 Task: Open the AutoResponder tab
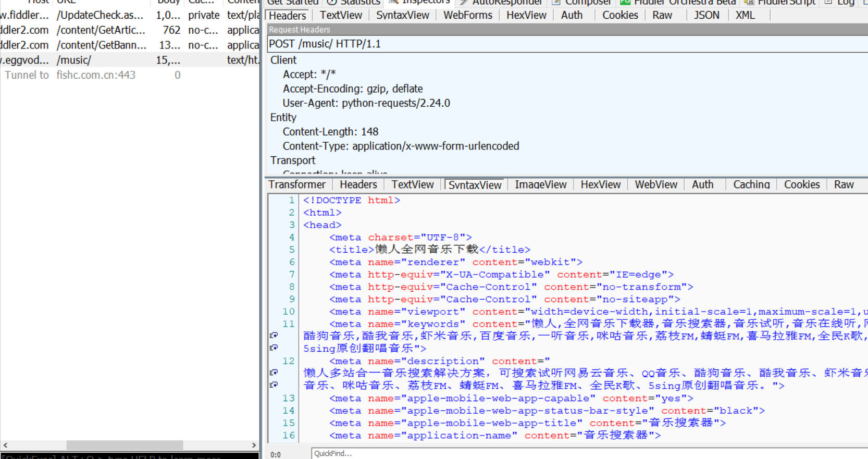[500, 2]
